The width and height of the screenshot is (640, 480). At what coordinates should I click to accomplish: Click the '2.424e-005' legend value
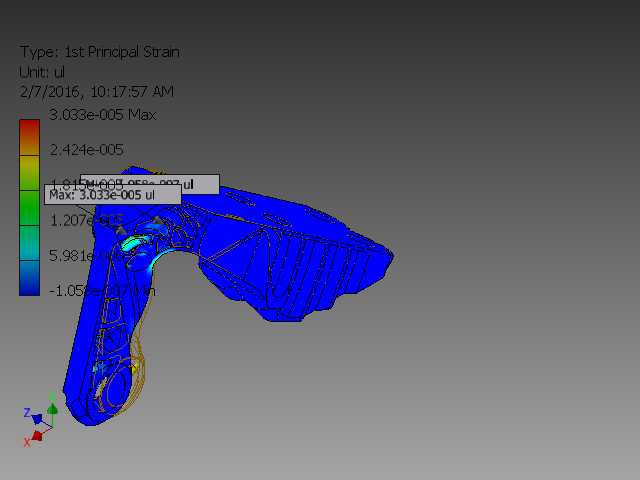[x=86, y=150]
